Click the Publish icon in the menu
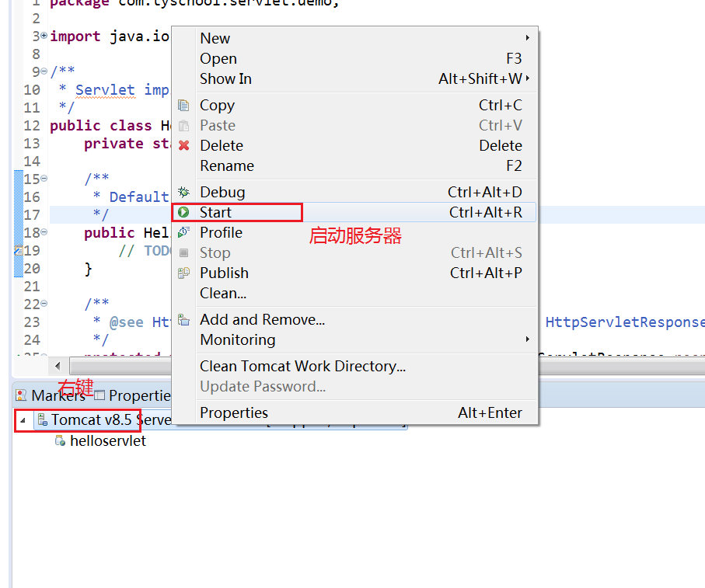 184,273
